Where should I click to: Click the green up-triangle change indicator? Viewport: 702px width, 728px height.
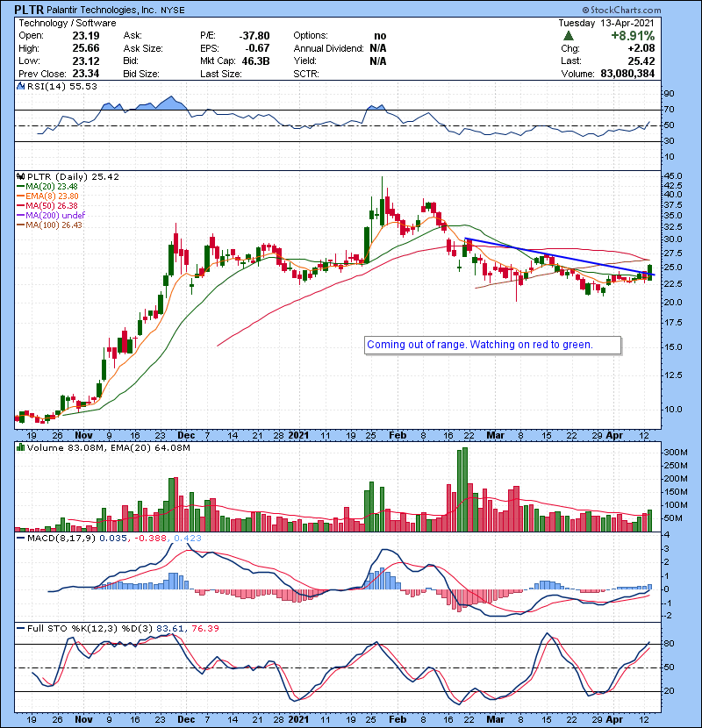(x=569, y=36)
